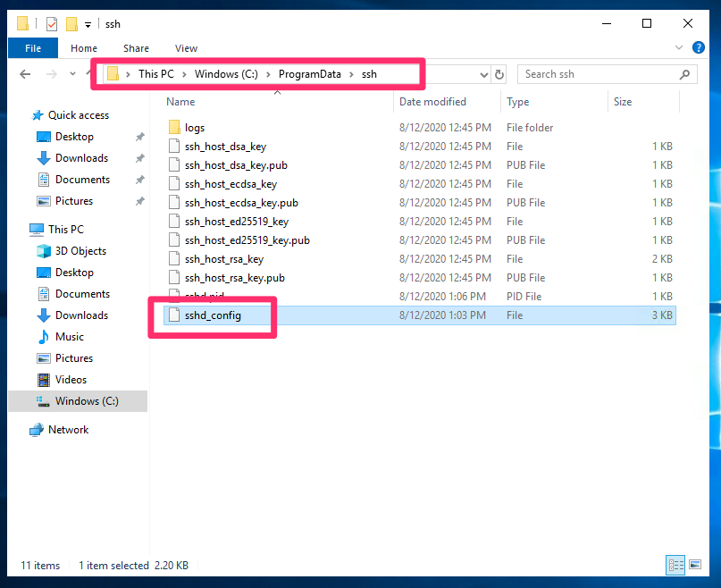
Task: Navigate up one folder level
Action: pyautogui.click(x=89, y=74)
